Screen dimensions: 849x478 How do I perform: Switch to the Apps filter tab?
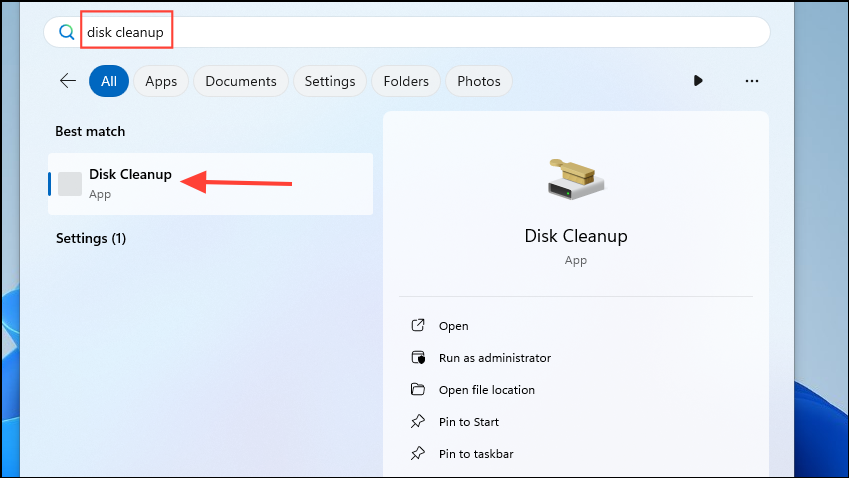tap(161, 81)
